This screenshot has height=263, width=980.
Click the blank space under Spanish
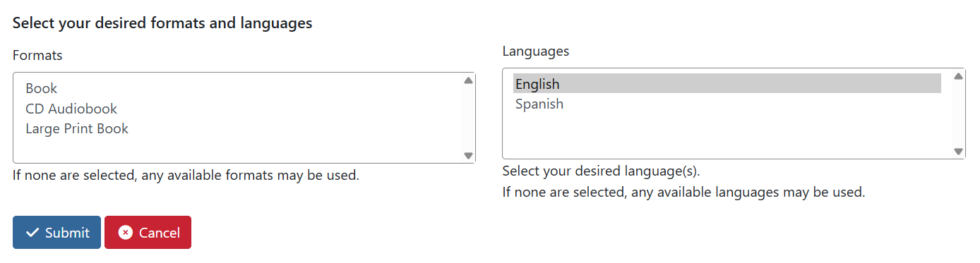[727, 135]
